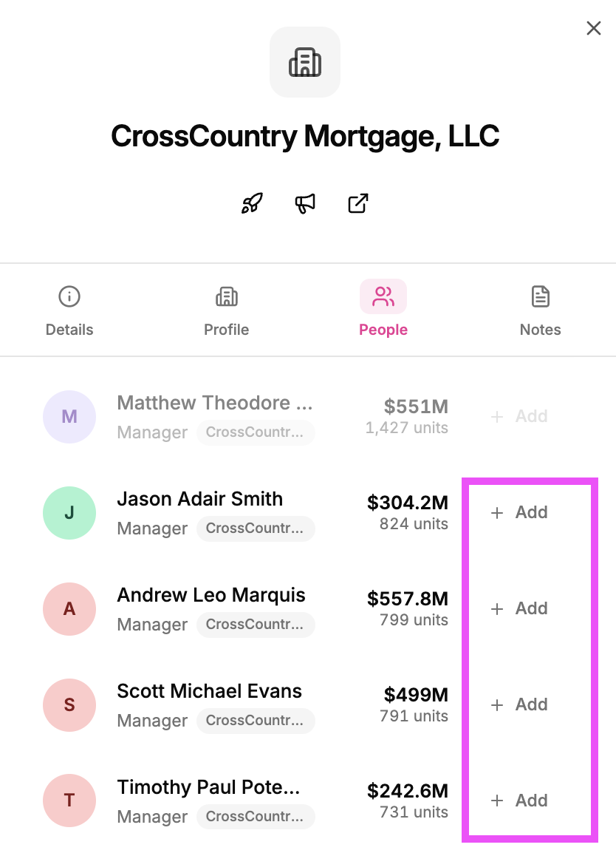616x853 pixels.
Task: Add Scott Michael Evans
Action: click(519, 704)
